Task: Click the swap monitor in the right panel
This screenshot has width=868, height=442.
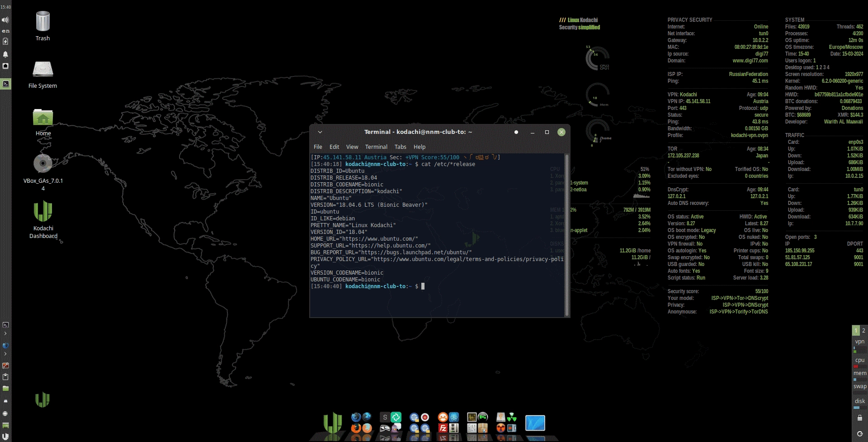Action: tap(860, 389)
